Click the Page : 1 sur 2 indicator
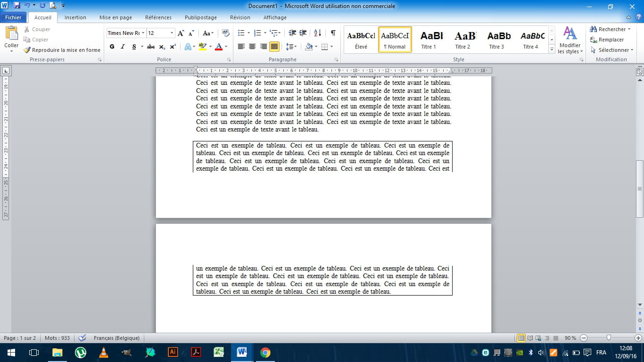Image resolution: width=644 pixels, height=362 pixels. click(20, 338)
